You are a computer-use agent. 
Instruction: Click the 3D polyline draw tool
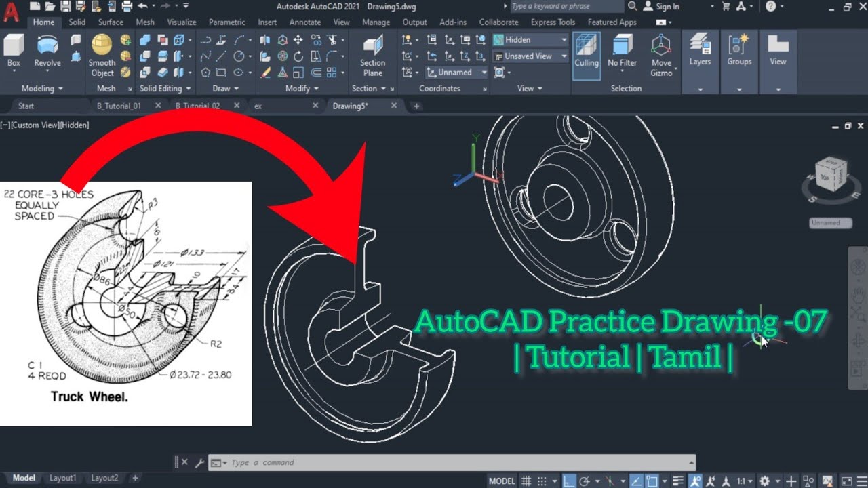[221, 40]
